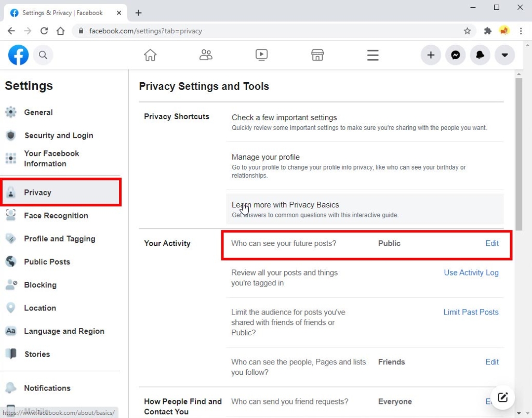Click the Facebook logo
The height and width of the screenshot is (418, 532).
coord(18,55)
